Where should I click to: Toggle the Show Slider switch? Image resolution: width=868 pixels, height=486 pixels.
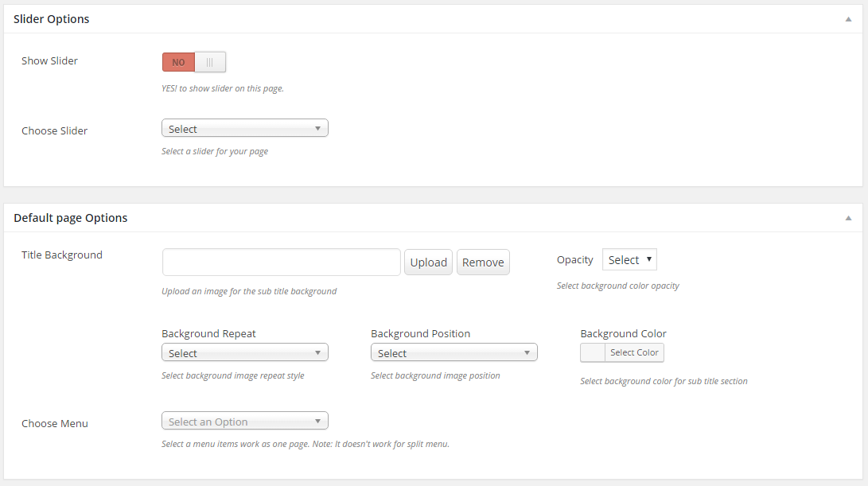tap(194, 62)
